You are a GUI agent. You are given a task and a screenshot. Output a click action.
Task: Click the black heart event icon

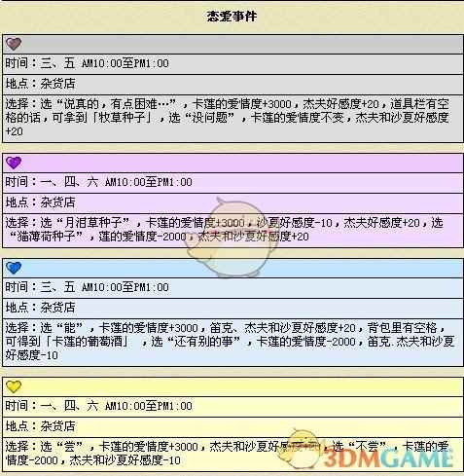click(x=14, y=44)
